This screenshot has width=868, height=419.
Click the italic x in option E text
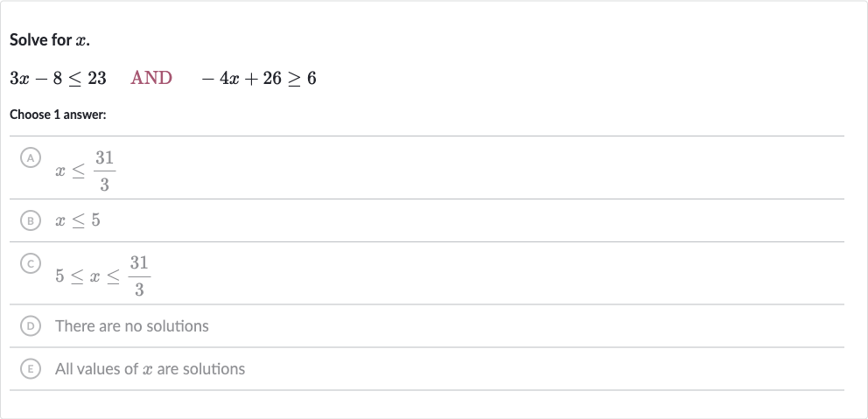[x=147, y=370]
